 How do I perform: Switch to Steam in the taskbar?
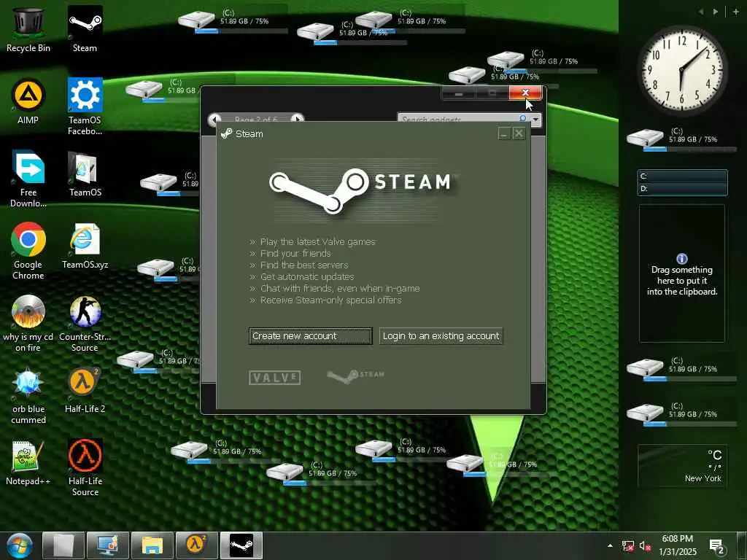click(x=241, y=545)
